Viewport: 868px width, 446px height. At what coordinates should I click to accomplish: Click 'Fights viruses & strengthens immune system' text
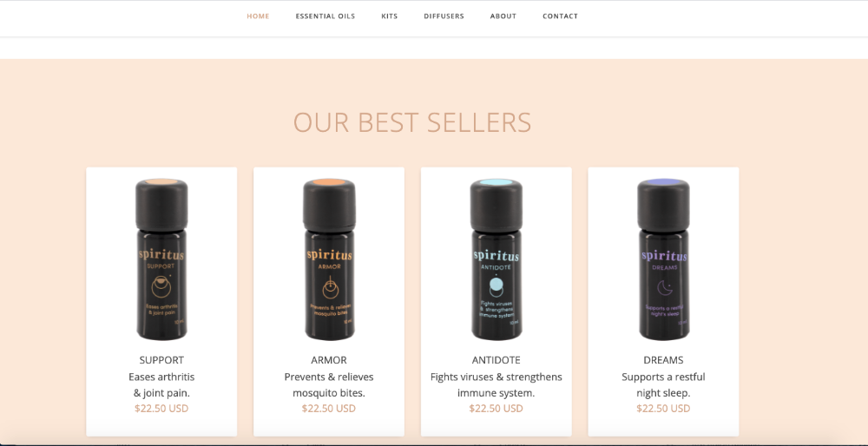(496, 384)
